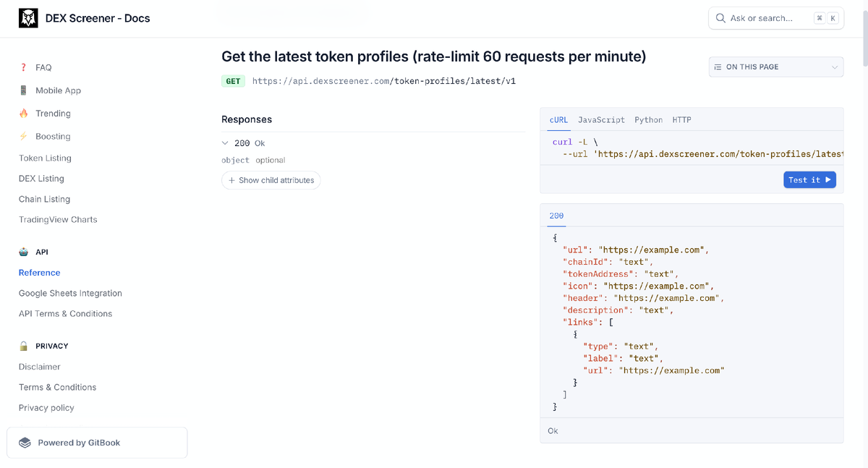The image size is (868, 468).
Task: Open Google Sheets Integration page
Action: (x=70, y=293)
